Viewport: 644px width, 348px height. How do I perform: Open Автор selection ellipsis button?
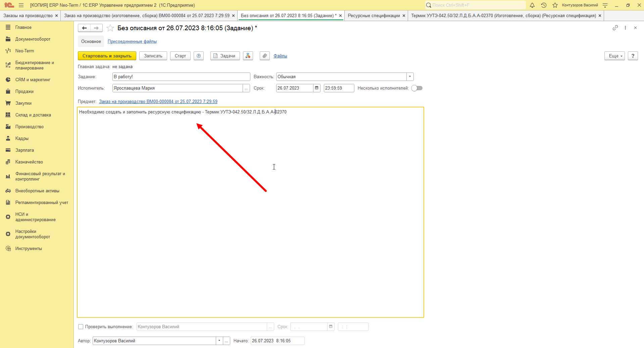(227, 341)
